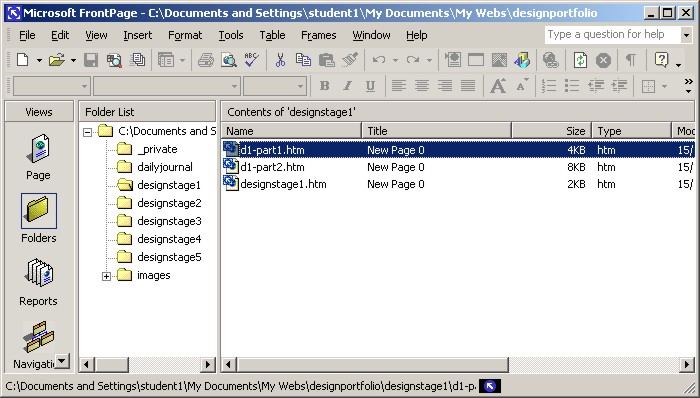The image size is (700, 398).
Task: Click the Save floppy disk icon
Action: click(91, 60)
